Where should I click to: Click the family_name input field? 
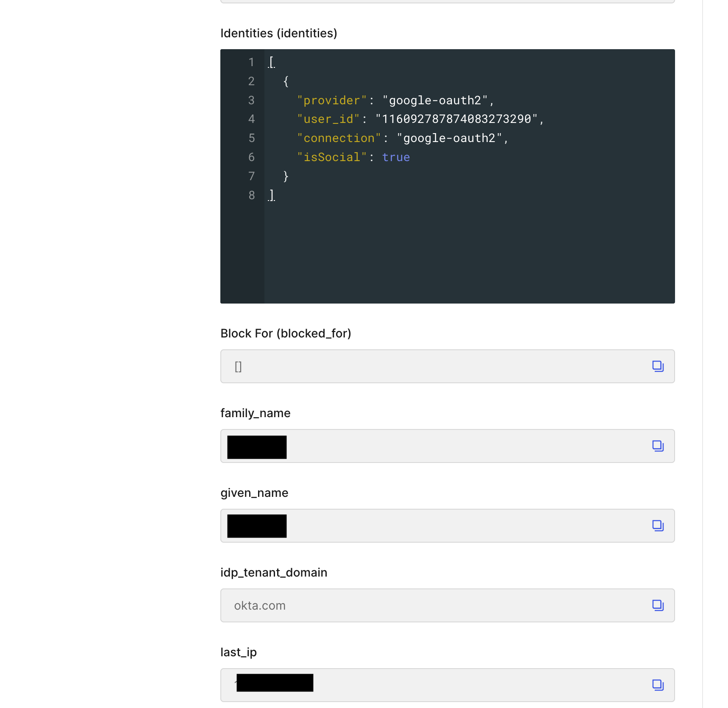[447, 446]
